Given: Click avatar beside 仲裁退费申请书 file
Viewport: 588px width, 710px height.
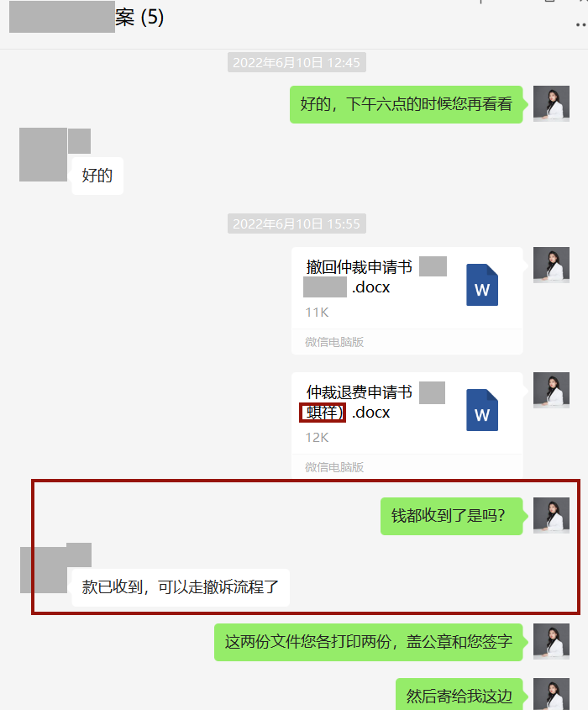Looking at the screenshot, I should coord(551,391).
